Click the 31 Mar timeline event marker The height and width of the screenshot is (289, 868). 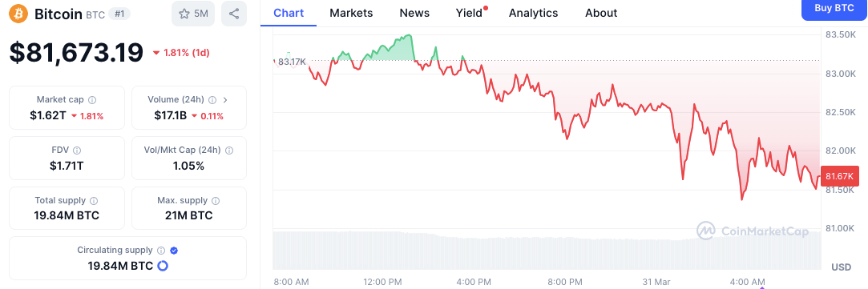click(762, 284)
